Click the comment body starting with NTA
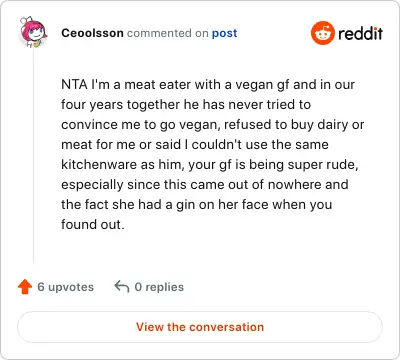Viewport: 400px width, 360px height. click(x=212, y=154)
